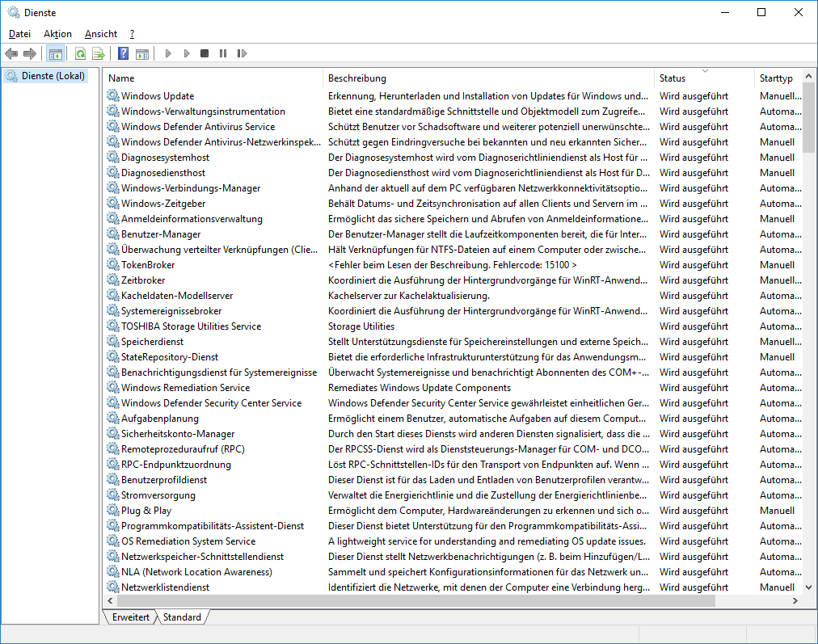The width and height of the screenshot is (818, 644).
Task: Switch to the Erweitert tab
Action: 130,617
